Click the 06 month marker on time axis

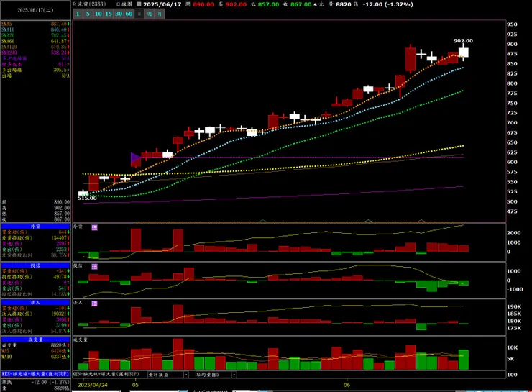[x=347, y=385]
